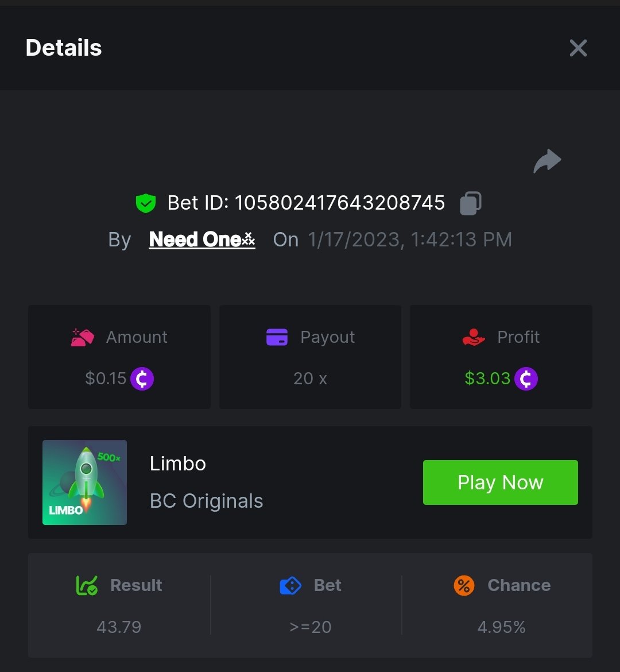Click the purple Payout card icon
The width and height of the screenshot is (620, 672).
(x=277, y=337)
